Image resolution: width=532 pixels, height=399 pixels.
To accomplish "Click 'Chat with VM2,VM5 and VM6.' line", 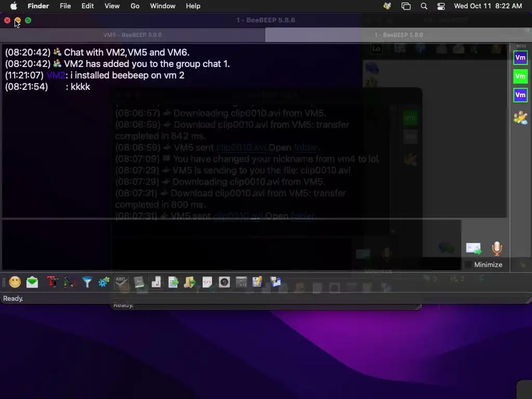I will [127, 52].
